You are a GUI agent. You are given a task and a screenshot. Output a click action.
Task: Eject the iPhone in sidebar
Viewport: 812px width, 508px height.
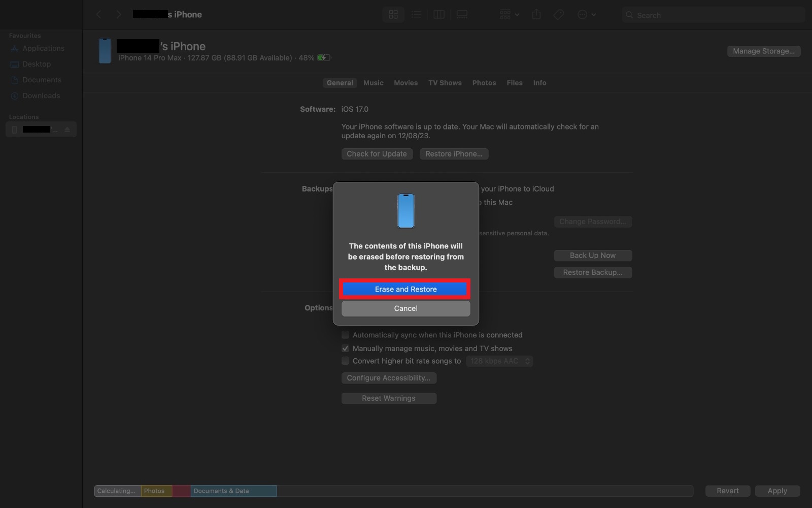pyautogui.click(x=67, y=130)
